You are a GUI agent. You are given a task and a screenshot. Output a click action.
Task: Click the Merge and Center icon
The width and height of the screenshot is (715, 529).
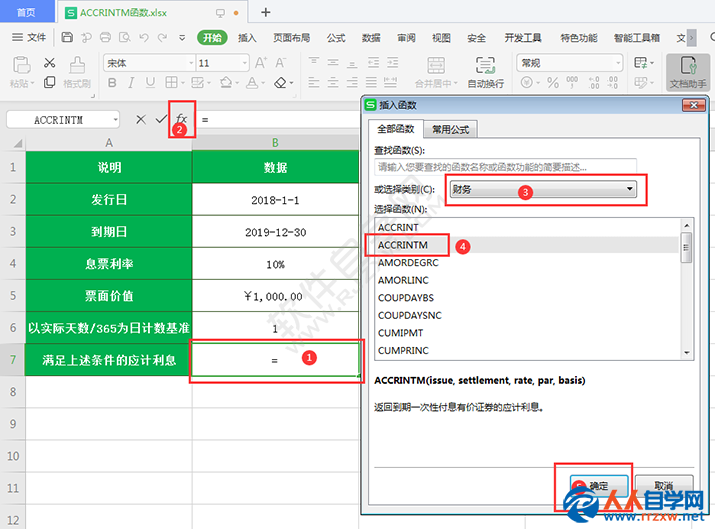click(x=435, y=65)
